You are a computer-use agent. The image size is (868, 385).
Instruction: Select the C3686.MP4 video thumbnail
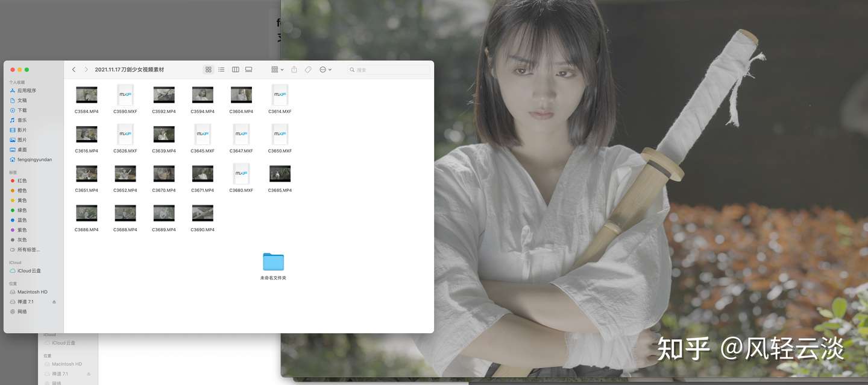click(87, 213)
